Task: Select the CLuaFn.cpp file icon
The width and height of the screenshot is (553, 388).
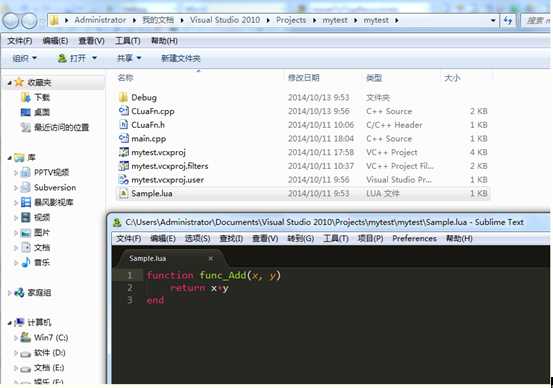Action: [123, 111]
